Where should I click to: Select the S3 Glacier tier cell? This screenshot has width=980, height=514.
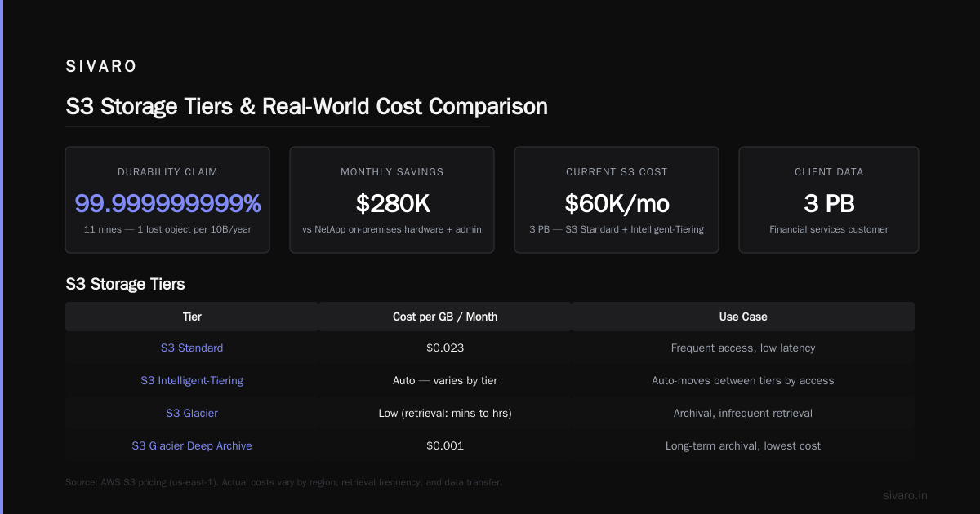tap(192, 413)
